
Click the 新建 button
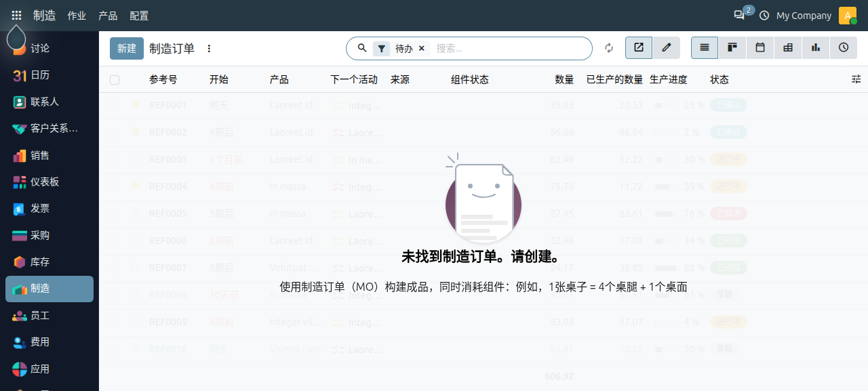pos(127,48)
